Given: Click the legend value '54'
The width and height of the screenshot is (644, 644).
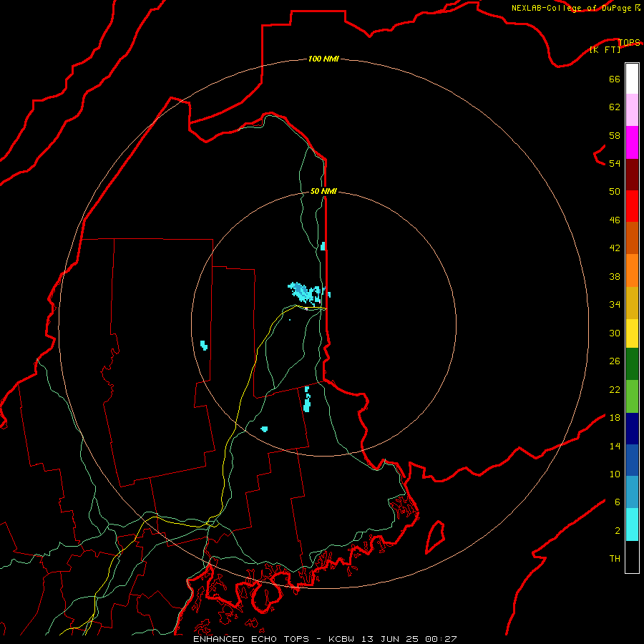Looking at the screenshot, I should click(615, 163).
